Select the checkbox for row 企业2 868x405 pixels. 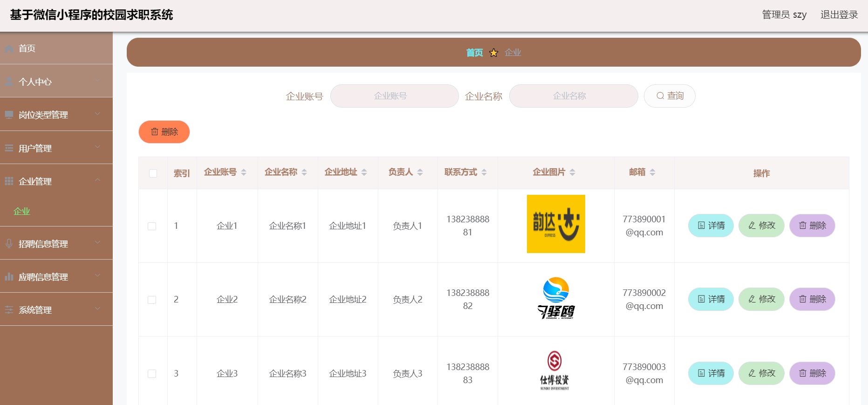pos(152,300)
